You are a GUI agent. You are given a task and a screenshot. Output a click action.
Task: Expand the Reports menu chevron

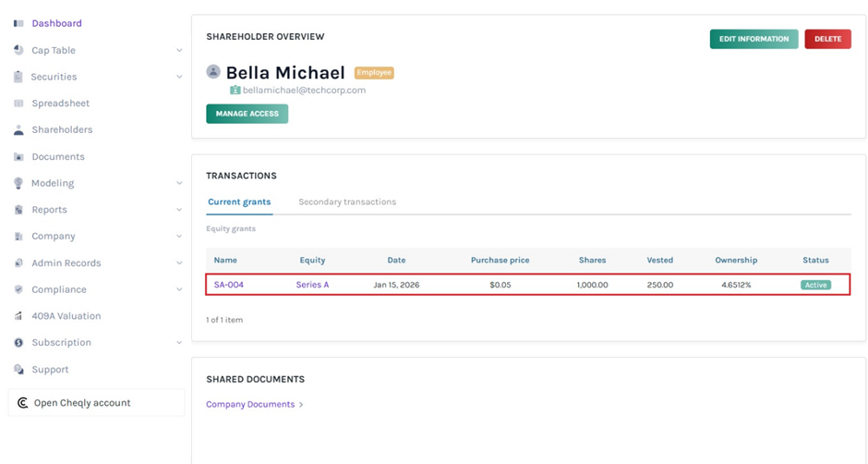click(179, 210)
